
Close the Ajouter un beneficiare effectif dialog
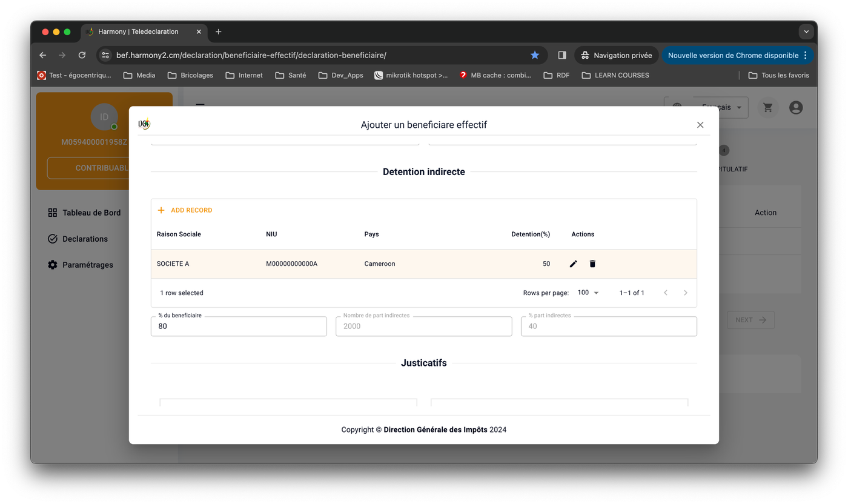click(700, 125)
